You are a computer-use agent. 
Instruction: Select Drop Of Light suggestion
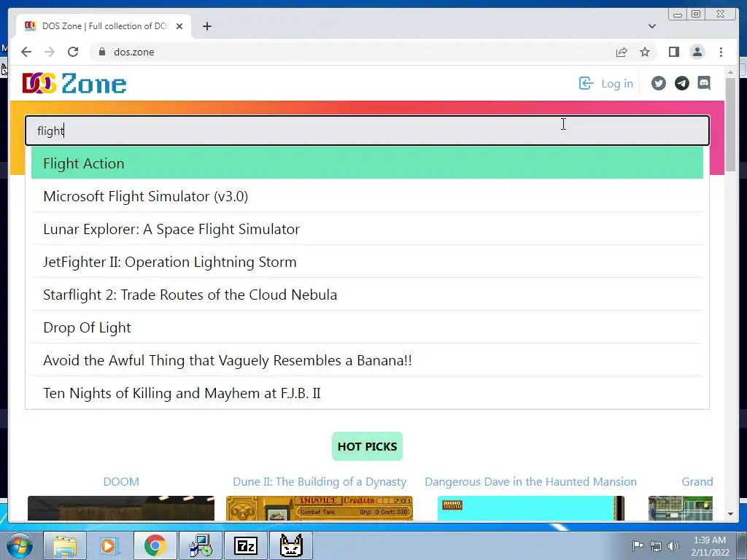pos(367,327)
